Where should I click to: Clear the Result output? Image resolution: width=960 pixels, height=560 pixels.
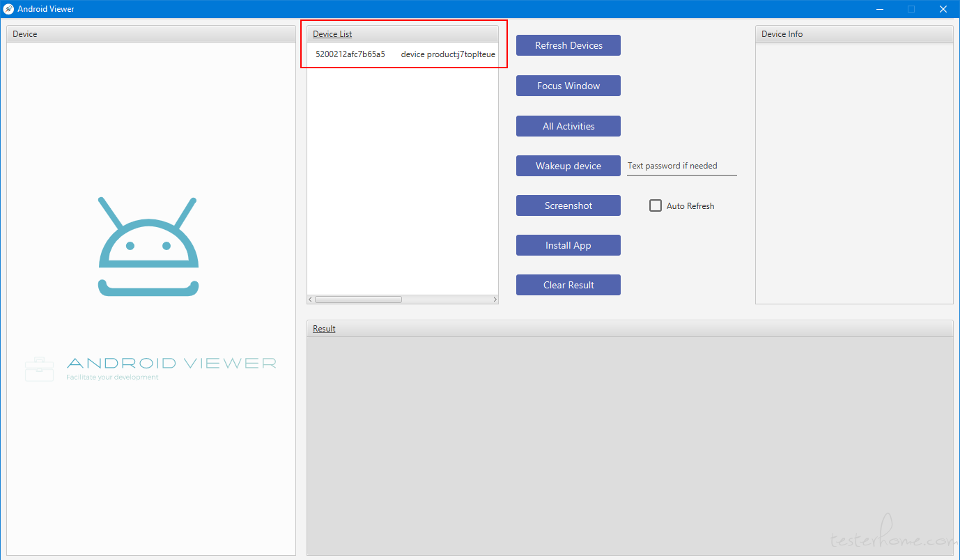coord(568,285)
